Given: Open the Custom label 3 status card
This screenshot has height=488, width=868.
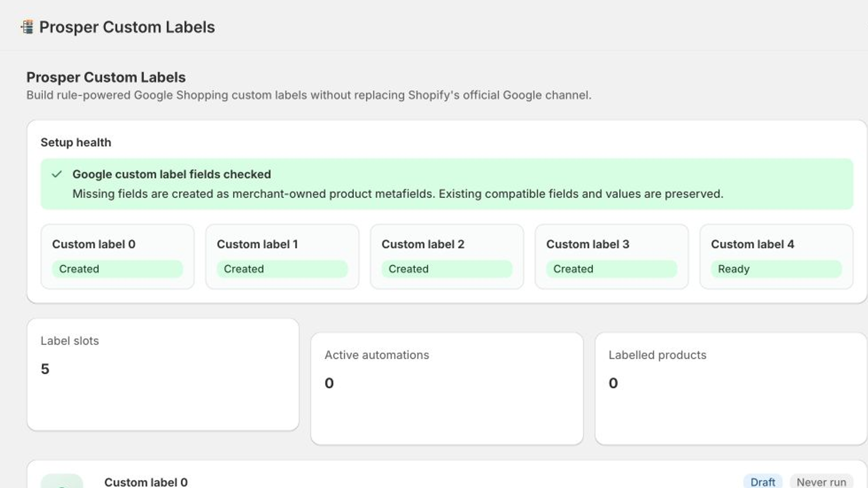Looking at the screenshot, I should [x=611, y=256].
